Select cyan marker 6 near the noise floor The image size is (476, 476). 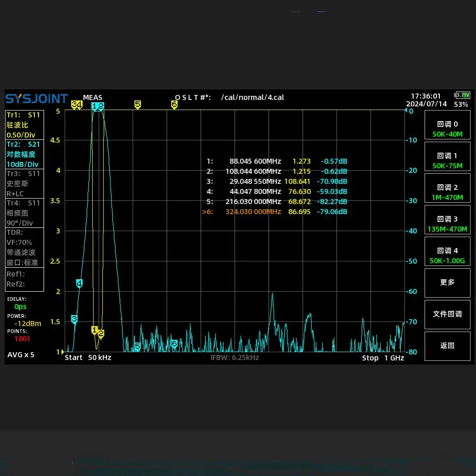pyautogui.click(x=174, y=343)
